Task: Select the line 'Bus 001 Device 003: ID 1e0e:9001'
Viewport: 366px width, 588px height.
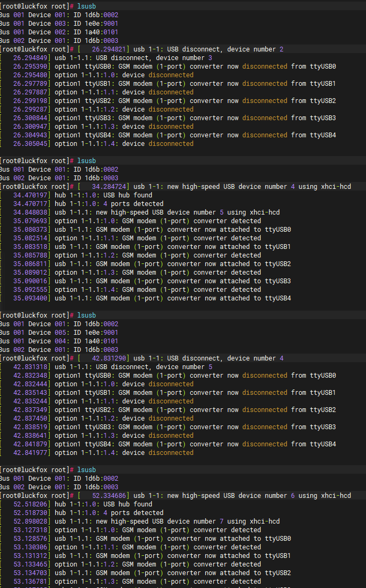Action: point(59,24)
